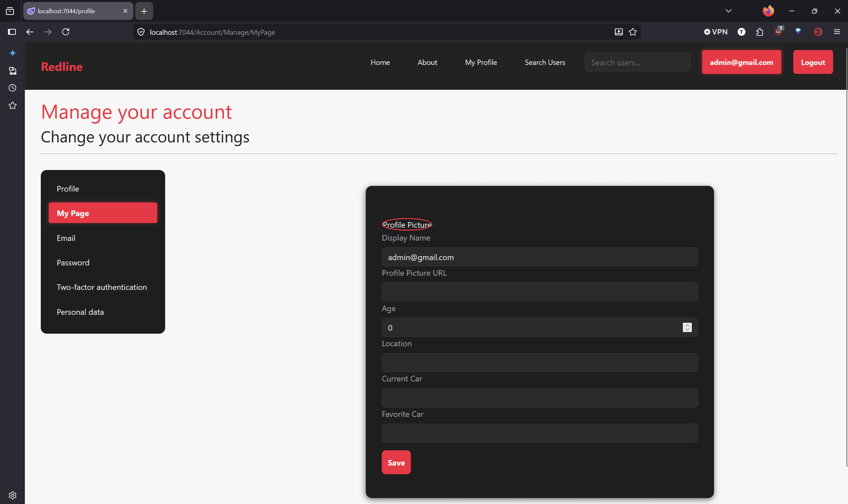The image size is (848, 504).
Task: Select Password in account sidebar
Action: (x=103, y=262)
